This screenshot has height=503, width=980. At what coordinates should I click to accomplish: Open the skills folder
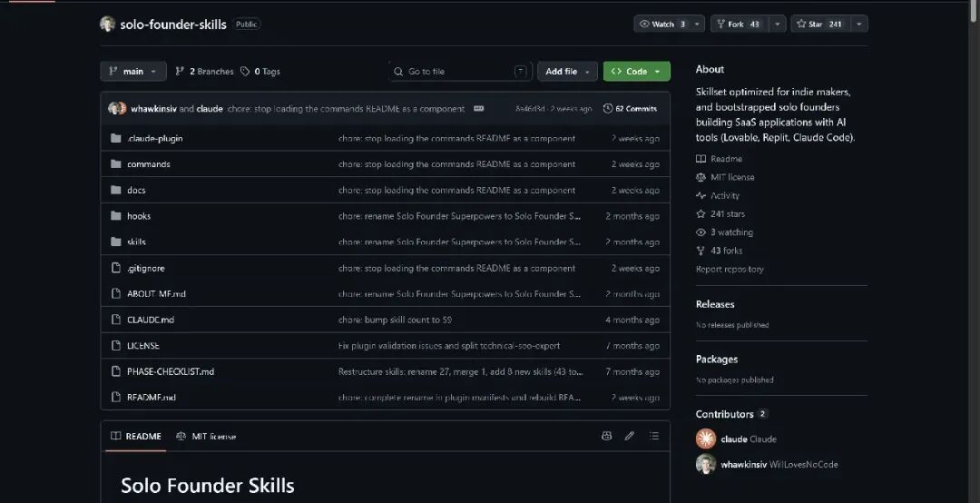click(x=136, y=242)
